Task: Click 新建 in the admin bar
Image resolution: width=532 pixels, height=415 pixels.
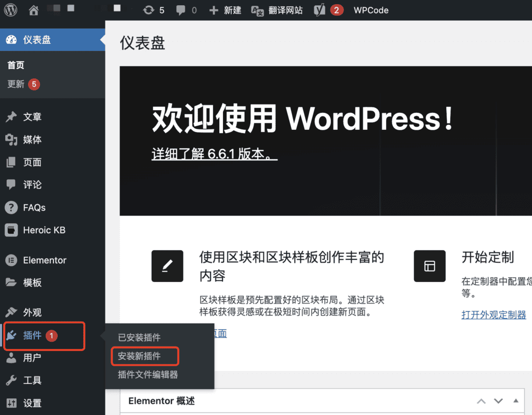Action: point(232,10)
